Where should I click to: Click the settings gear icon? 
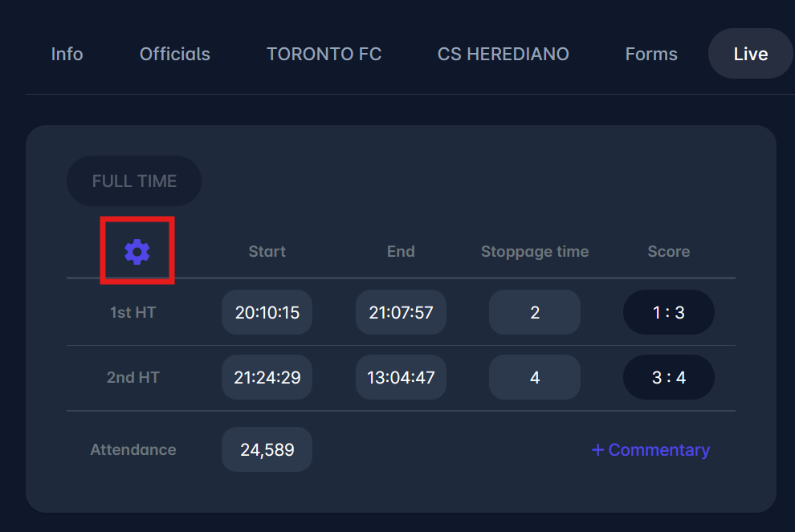137,251
